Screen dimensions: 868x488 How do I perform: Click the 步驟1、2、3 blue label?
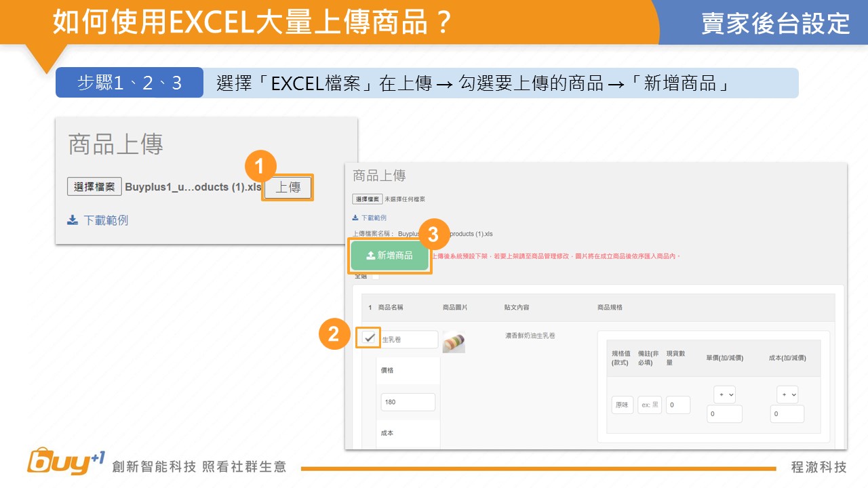point(130,83)
